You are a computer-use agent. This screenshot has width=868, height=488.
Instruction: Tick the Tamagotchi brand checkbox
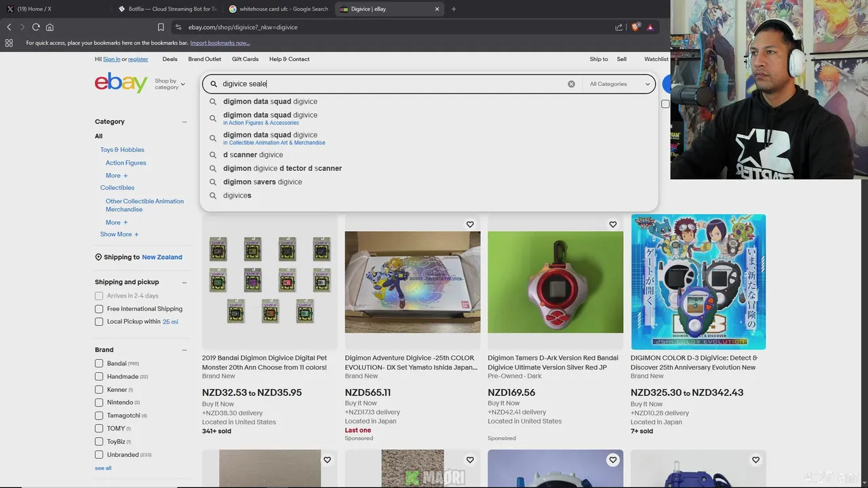(99, 415)
